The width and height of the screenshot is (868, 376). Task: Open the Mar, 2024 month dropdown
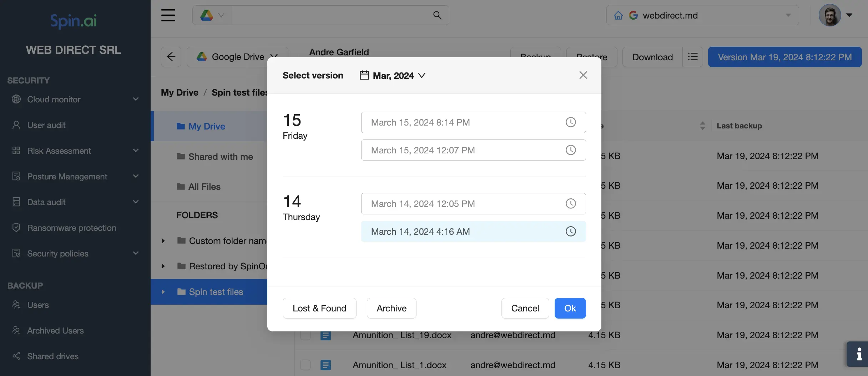[x=422, y=75]
